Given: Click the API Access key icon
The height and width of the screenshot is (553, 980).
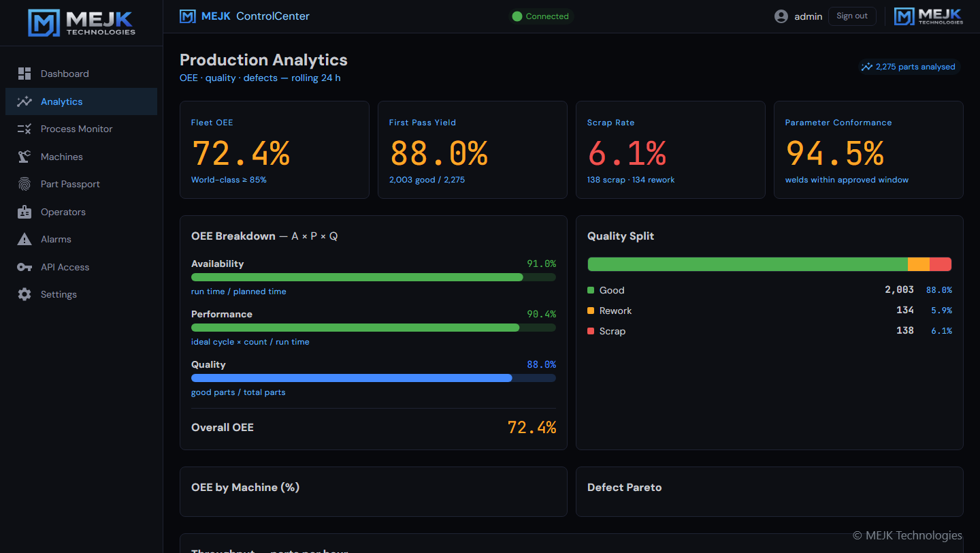Looking at the screenshot, I should (24, 267).
